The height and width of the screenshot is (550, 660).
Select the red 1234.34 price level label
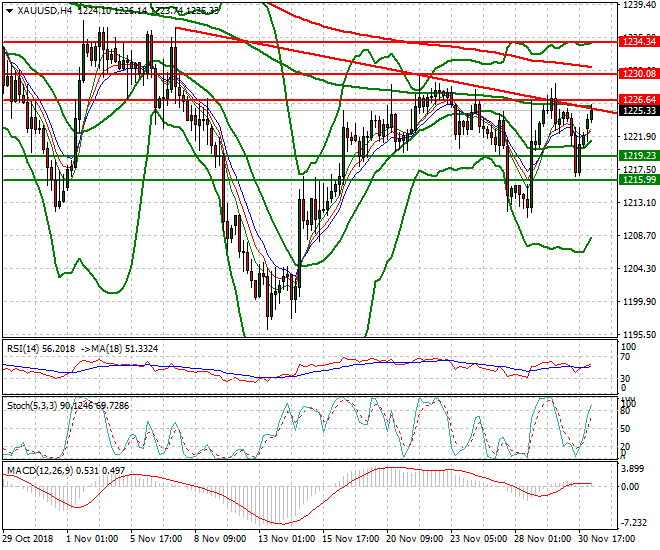click(x=639, y=42)
